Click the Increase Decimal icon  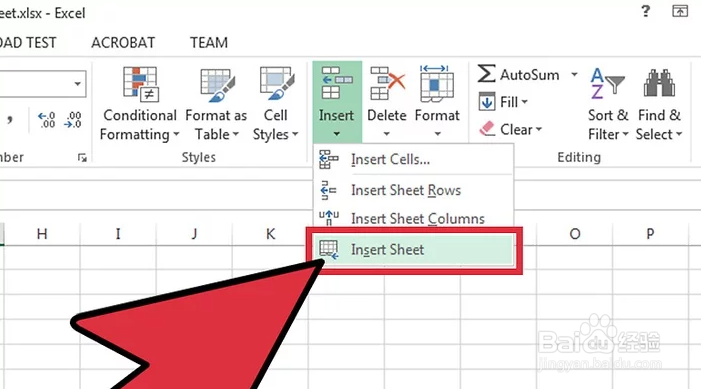pos(46,120)
